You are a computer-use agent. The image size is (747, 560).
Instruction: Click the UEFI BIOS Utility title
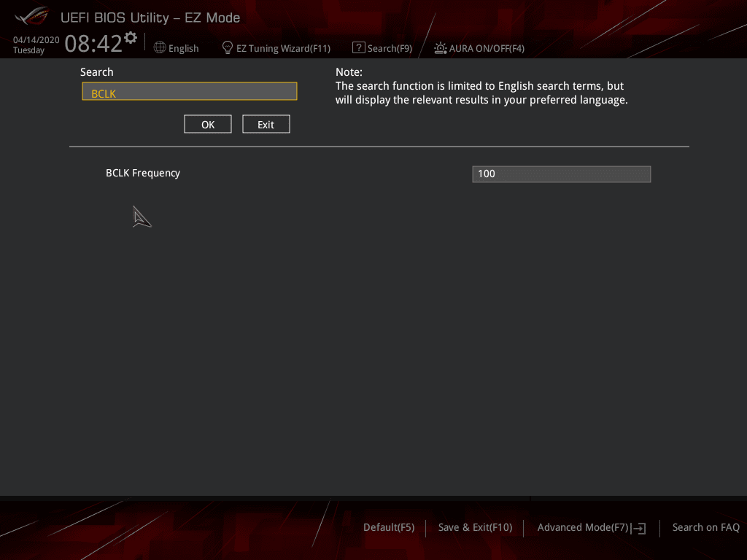pyautogui.click(x=150, y=17)
